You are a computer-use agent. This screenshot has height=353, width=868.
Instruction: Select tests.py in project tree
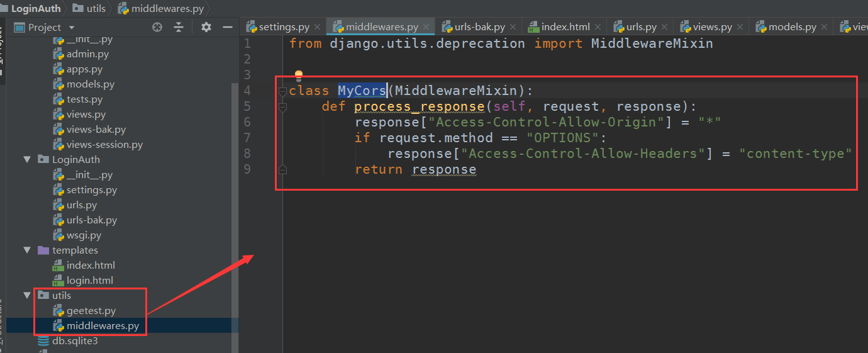pyautogui.click(x=84, y=99)
